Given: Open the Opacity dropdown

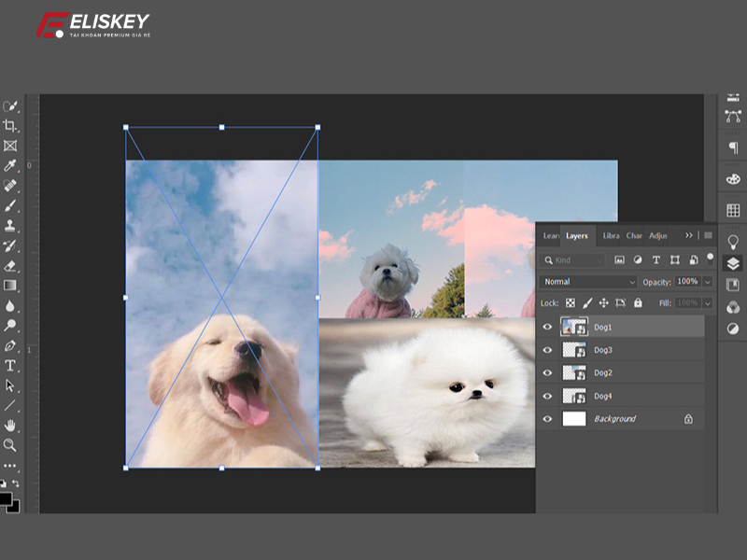Looking at the screenshot, I should (707, 282).
